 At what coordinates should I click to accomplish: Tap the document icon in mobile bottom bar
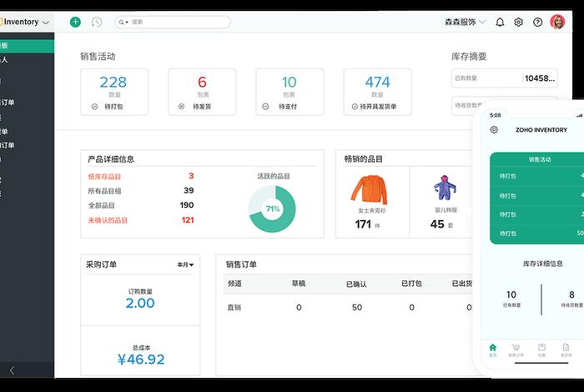tap(566, 347)
